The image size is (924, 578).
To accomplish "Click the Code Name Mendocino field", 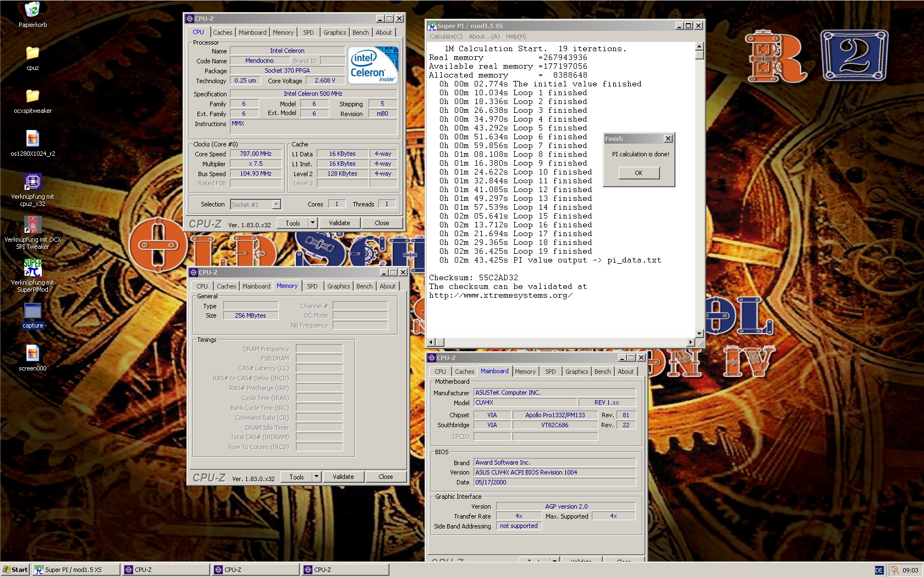I will pos(260,61).
